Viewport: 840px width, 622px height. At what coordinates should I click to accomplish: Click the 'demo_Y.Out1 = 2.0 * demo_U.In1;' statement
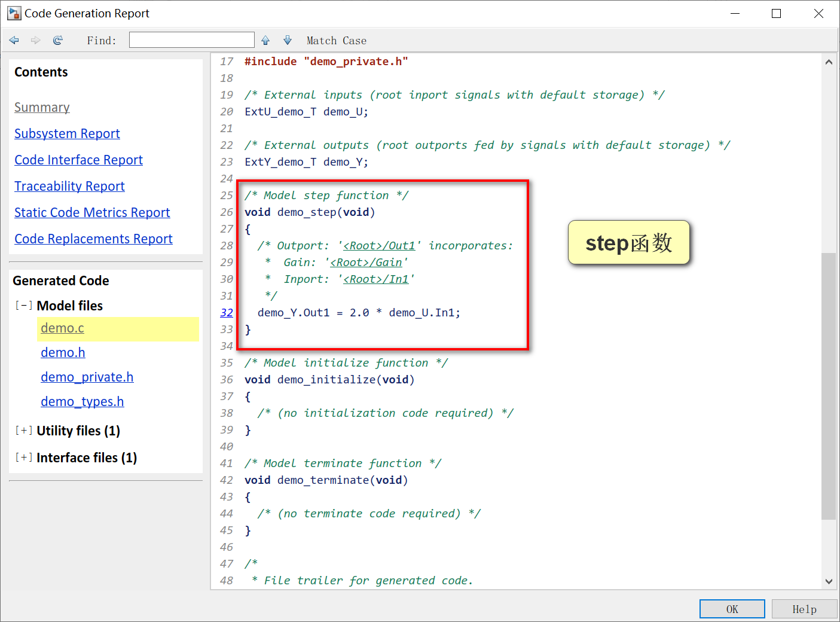click(359, 313)
